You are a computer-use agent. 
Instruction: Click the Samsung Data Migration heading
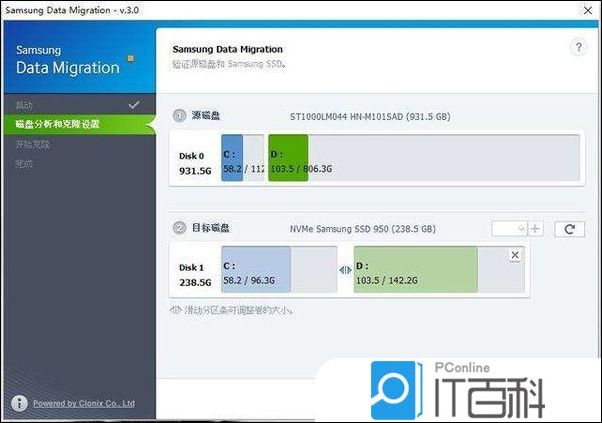228,50
